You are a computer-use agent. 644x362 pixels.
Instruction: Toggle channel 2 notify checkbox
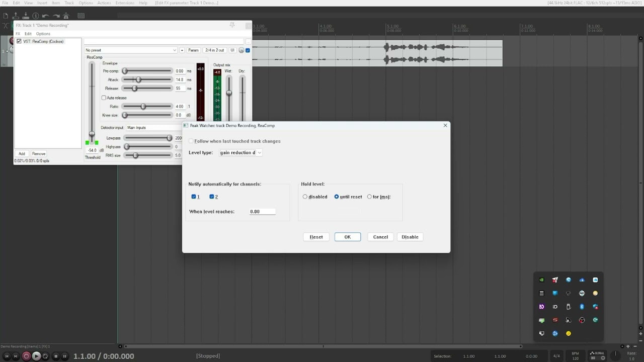pyautogui.click(x=212, y=197)
